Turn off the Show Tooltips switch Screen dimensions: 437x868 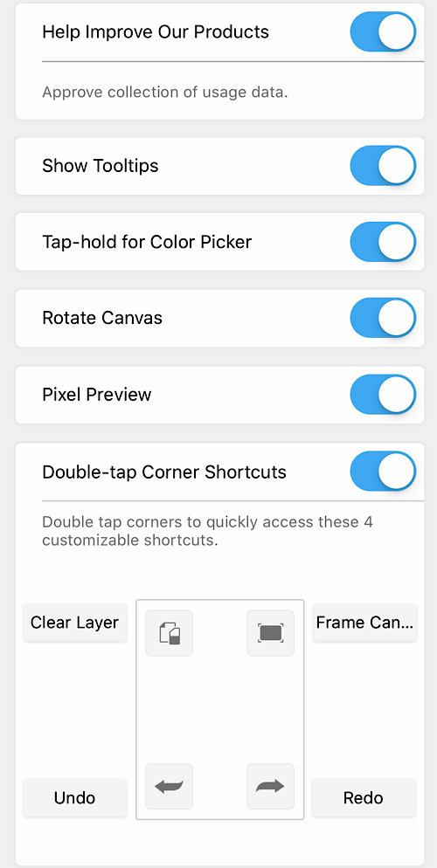click(x=383, y=166)
